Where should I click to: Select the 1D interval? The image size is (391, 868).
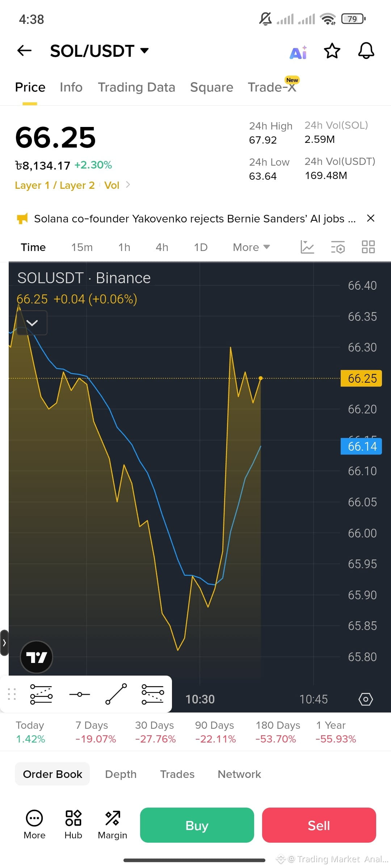coord(201,247)
